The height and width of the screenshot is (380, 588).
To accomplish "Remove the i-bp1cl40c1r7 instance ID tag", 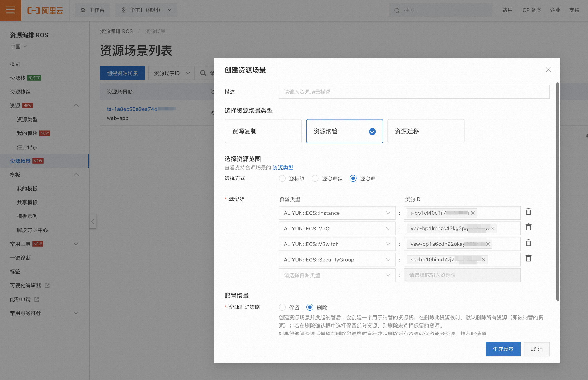I will [473, 213].
